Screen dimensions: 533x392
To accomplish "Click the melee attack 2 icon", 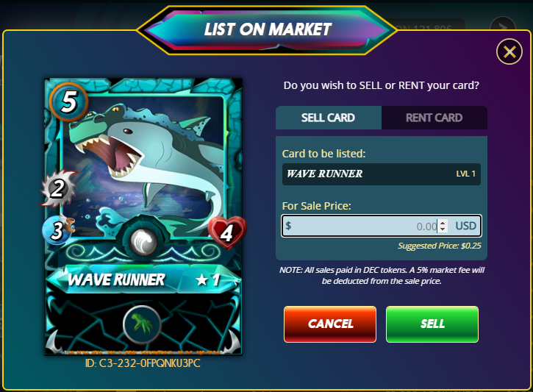I will point(58,189).
